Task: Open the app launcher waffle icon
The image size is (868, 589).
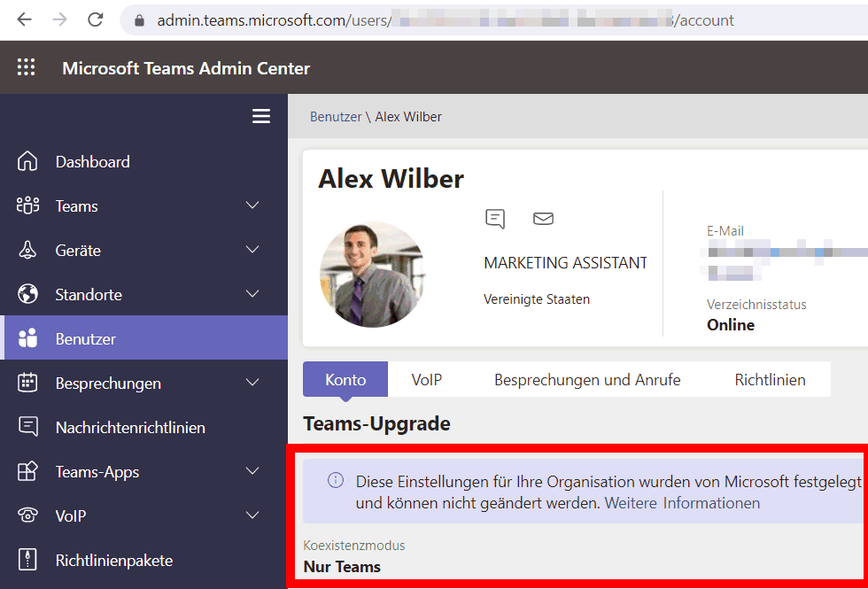Action: tap(26, 67)
